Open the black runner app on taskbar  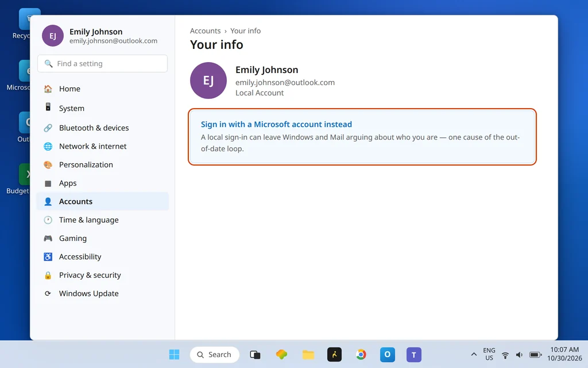(x=335, y=354)
